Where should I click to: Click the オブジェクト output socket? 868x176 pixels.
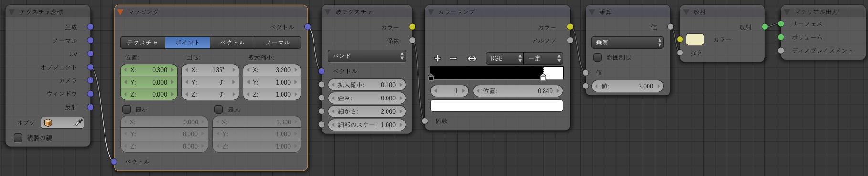[90, 67]
